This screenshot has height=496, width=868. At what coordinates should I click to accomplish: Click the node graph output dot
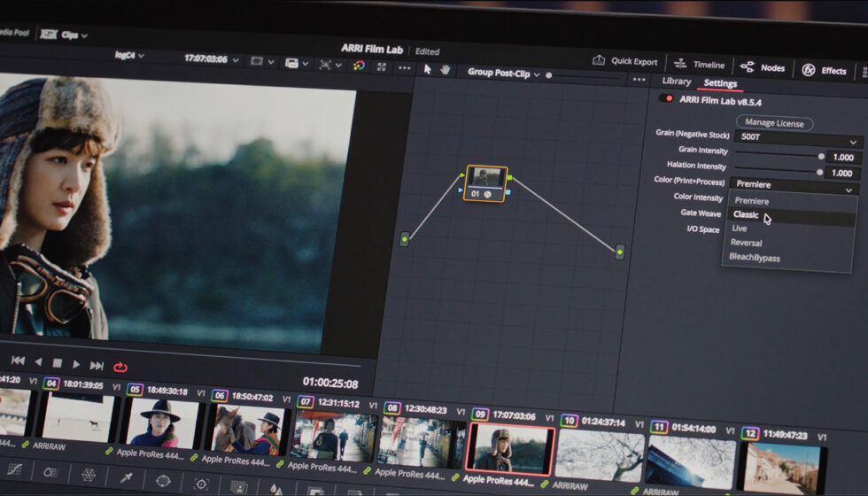[619, 252]
